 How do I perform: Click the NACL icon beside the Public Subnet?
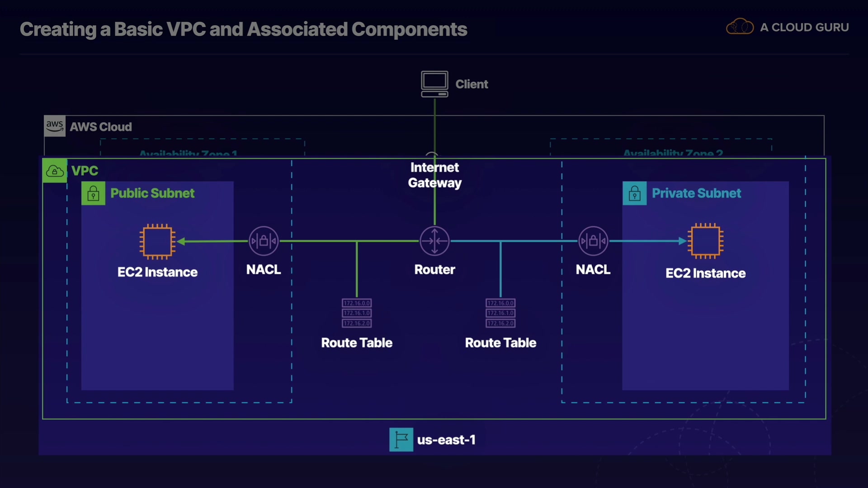point(264,241)
